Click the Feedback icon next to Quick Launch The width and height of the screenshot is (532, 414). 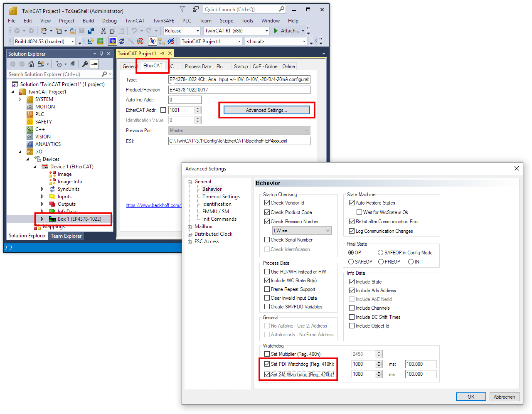click(x=196, y=9)
